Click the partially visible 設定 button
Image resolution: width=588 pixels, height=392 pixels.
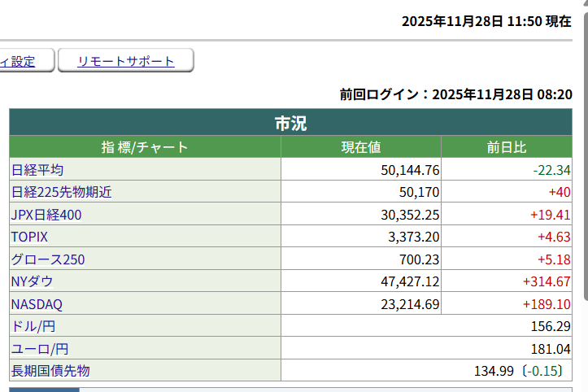24,61
